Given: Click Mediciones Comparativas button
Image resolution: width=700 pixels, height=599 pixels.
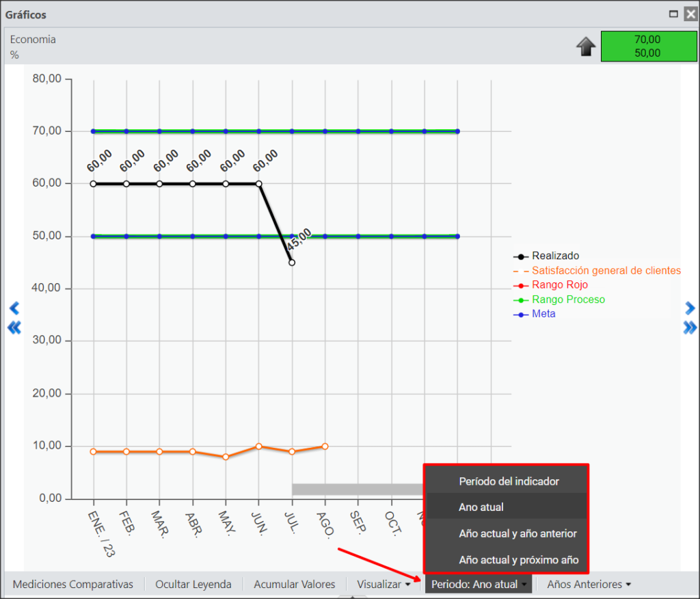Looking at the screenshot, I should (x=72, y=584).
